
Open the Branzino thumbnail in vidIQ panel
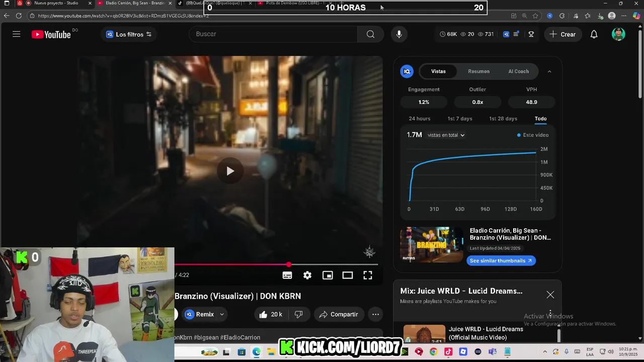click(432, 245)
